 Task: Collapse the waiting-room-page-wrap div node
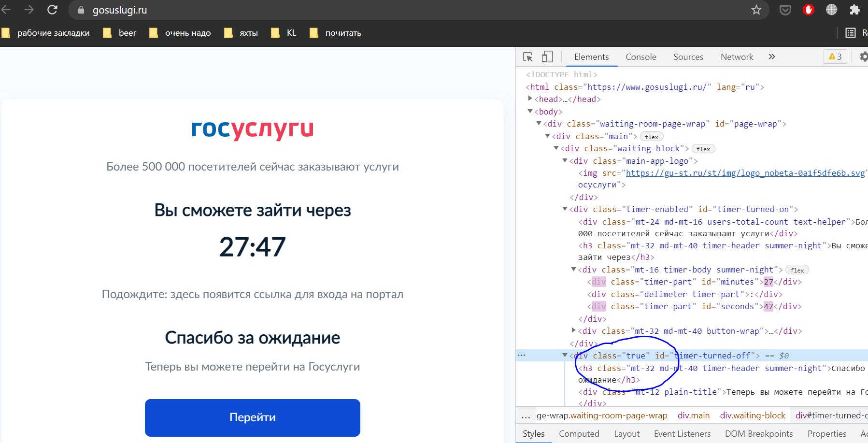point(539,124)
